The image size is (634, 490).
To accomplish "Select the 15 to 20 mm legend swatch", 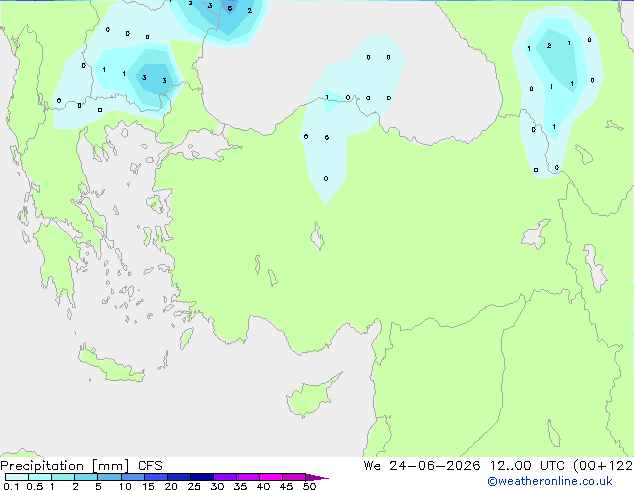I will coord(156,477).
